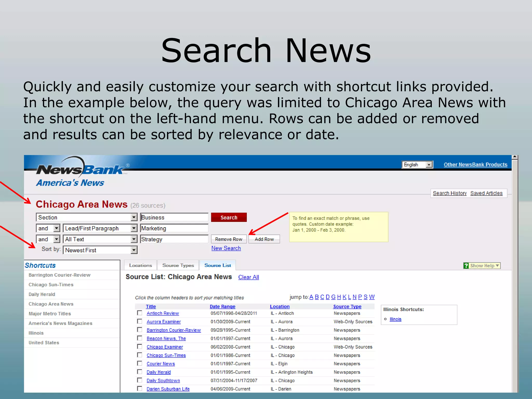Open the Daily Southtown title link

163,381
